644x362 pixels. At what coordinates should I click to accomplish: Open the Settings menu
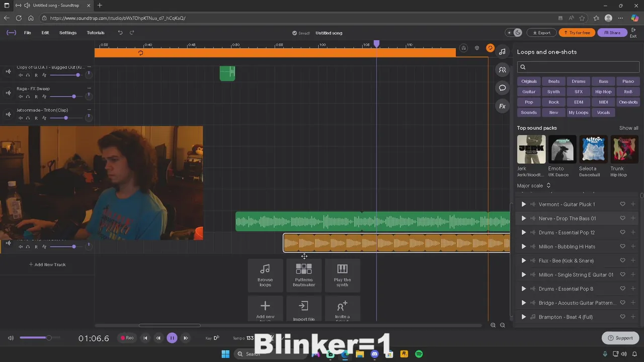point(68,33)
